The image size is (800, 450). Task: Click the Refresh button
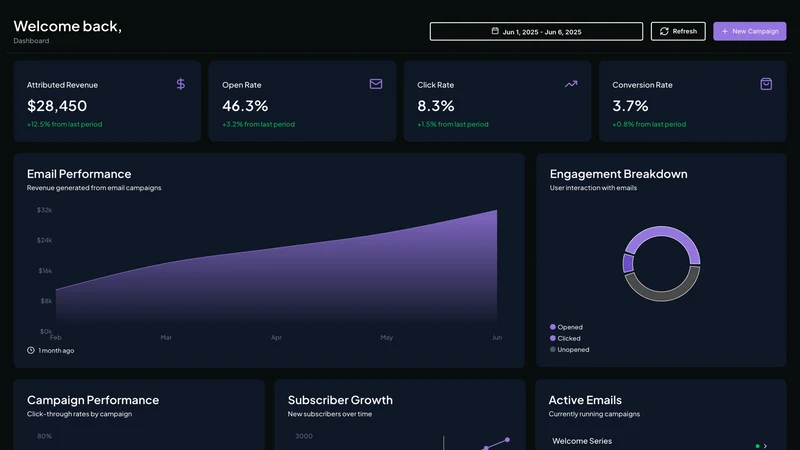678,31
